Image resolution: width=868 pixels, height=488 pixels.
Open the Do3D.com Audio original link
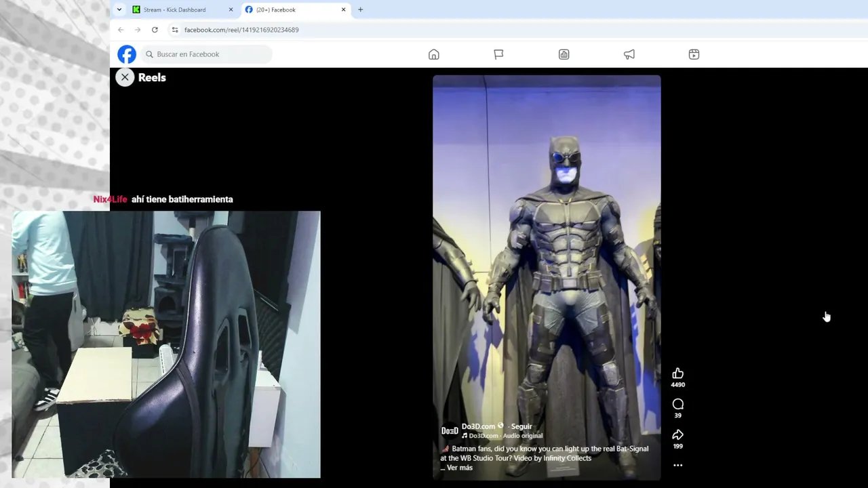coord(505,436)
